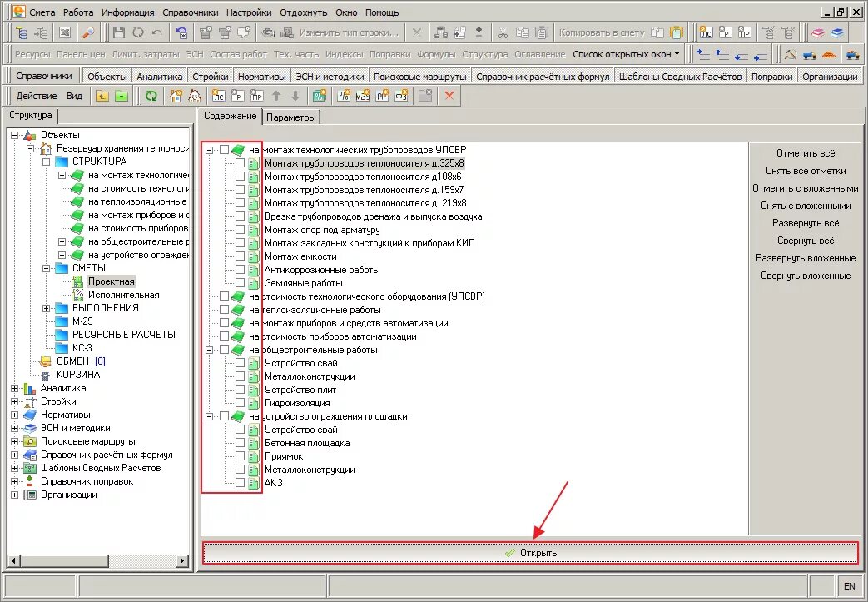
Task: Click the green refresh arrows icon
Action: point(151,97)
